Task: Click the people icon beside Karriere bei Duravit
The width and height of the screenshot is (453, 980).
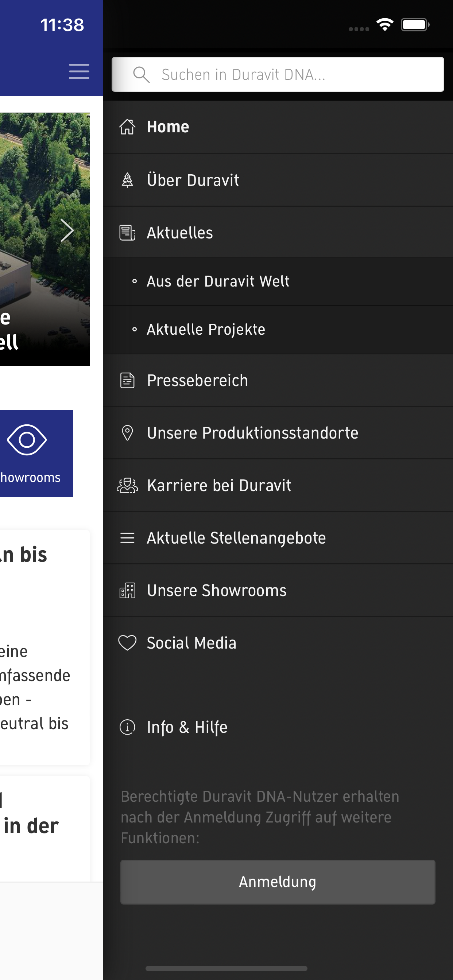Action: [127, 485]
